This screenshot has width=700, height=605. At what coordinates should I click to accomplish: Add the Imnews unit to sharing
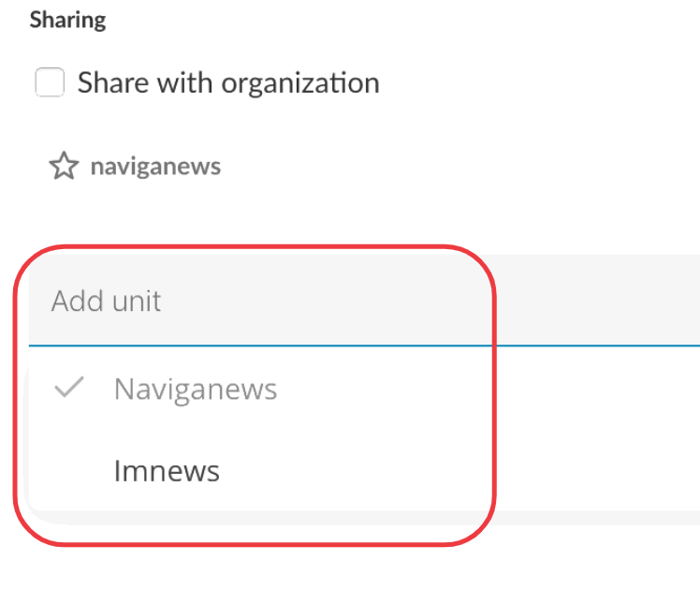click(x=167, y=470)
